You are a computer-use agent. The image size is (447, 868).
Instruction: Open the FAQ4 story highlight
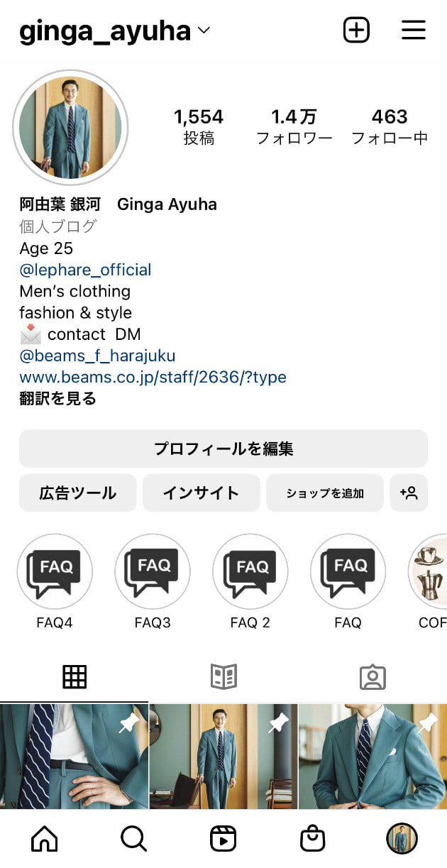click(x=55, y=571)
